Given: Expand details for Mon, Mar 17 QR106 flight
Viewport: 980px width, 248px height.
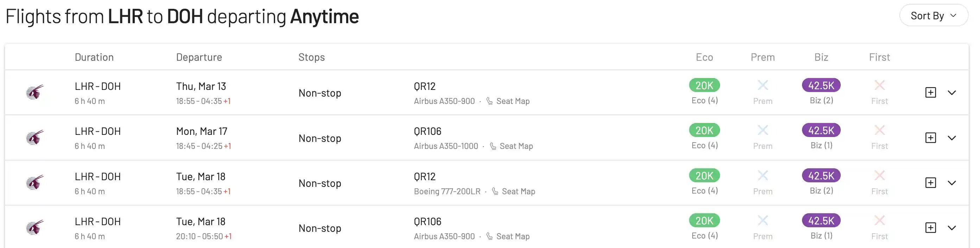Looking at the screenshot, I should (x=952, y=138).
